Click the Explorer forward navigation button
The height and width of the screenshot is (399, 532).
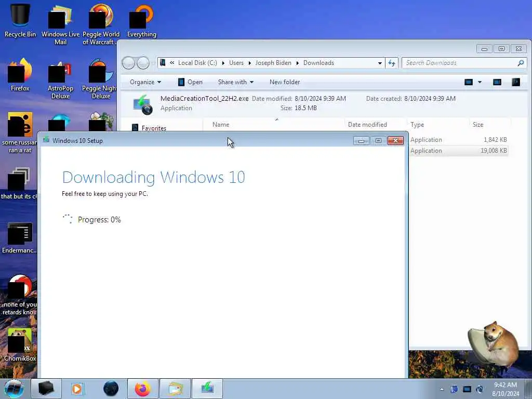[x=143, y=63]
